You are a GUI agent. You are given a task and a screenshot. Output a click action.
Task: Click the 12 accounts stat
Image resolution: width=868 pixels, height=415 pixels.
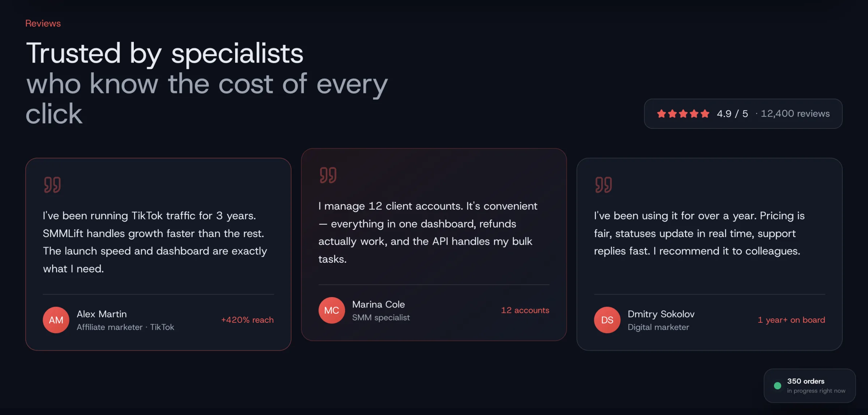(525, 310)
